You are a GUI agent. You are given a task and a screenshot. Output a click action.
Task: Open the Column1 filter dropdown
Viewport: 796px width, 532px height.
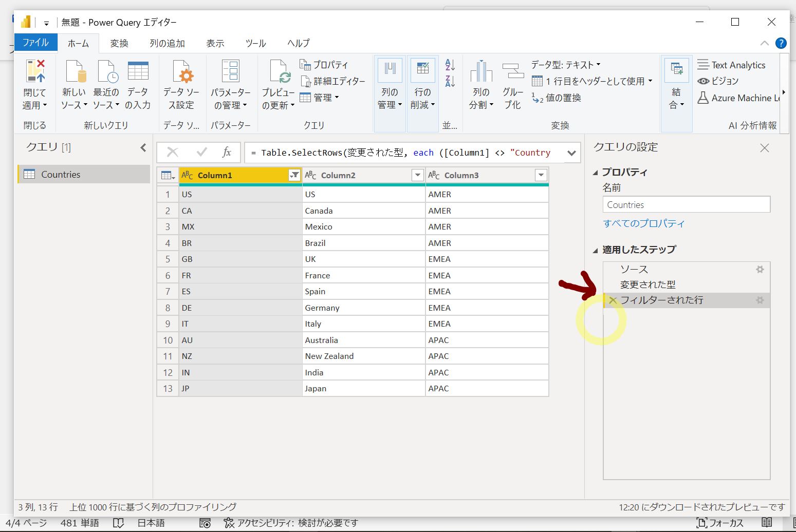(x=294, y=175)
